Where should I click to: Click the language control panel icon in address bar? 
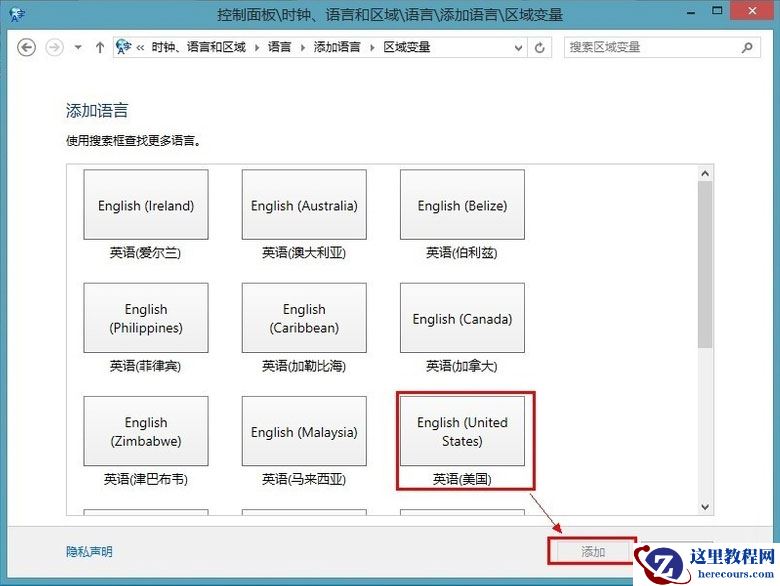pos(123,47)
